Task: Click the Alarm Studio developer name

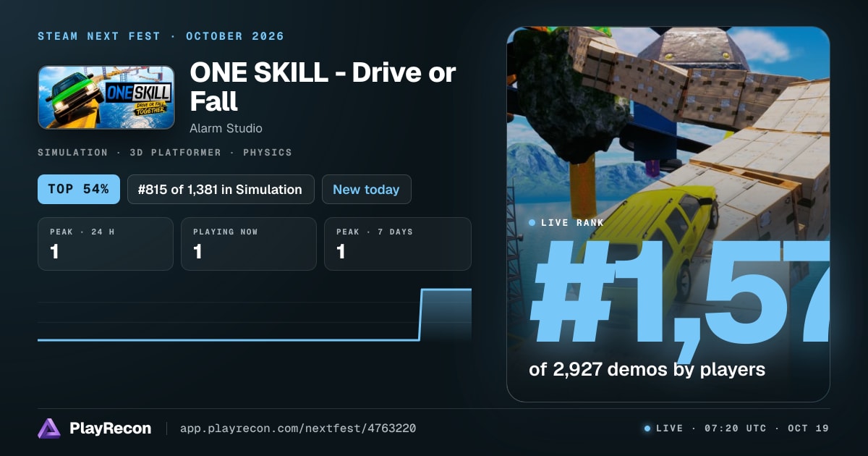Action: (x=226, y=128)
